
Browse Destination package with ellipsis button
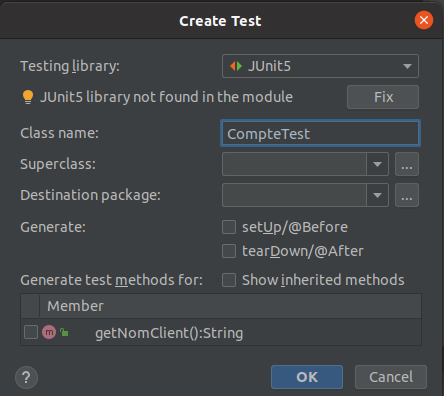(x=407, y=195)
